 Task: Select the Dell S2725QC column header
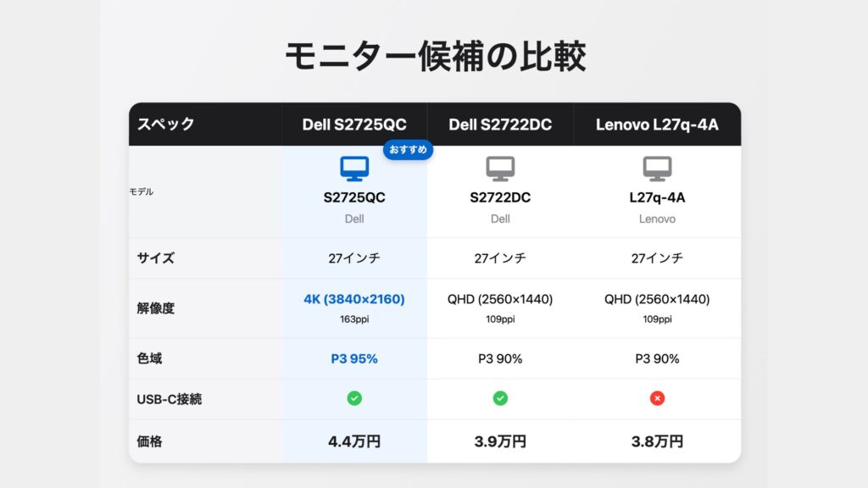tap(354, 125)
